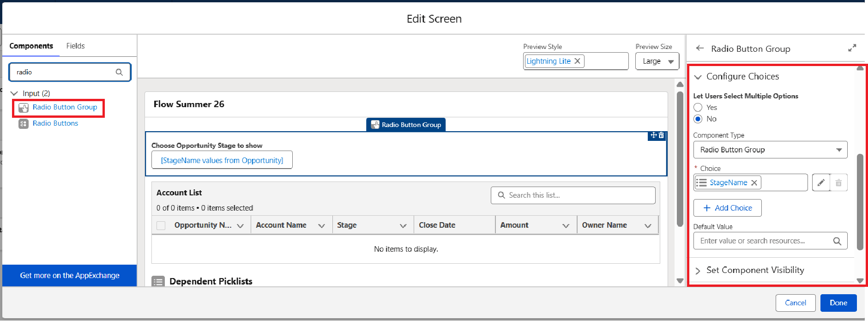Click the search icon in Default Value field
The image size is (868, 321).
(x=837, y=241)
